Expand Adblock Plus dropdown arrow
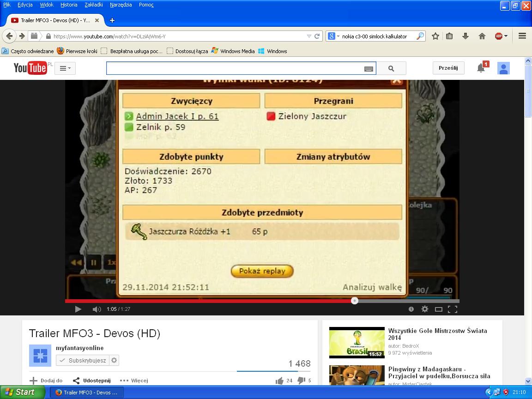Viewport: 532px width, 399px height. [506, 36]
